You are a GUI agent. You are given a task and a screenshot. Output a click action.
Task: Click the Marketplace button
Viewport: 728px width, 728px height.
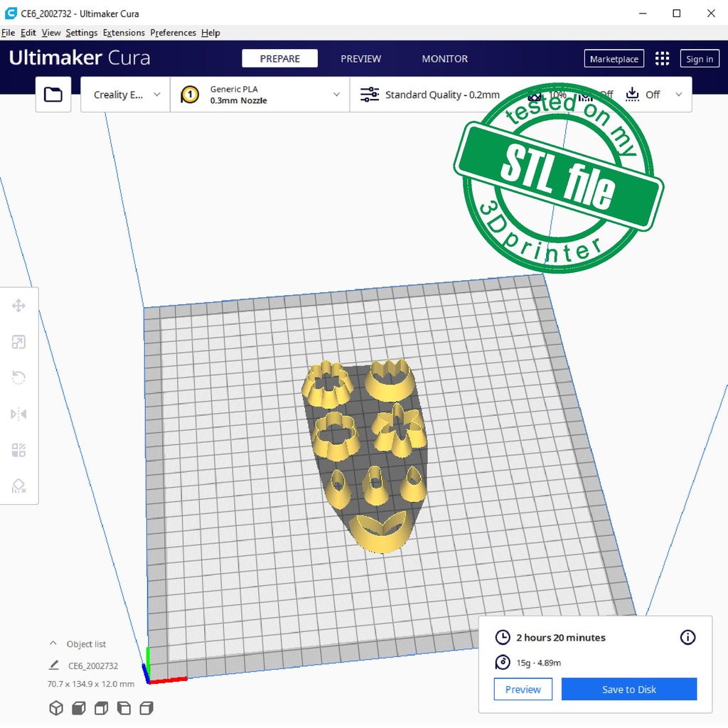click(x=614, y=59)
